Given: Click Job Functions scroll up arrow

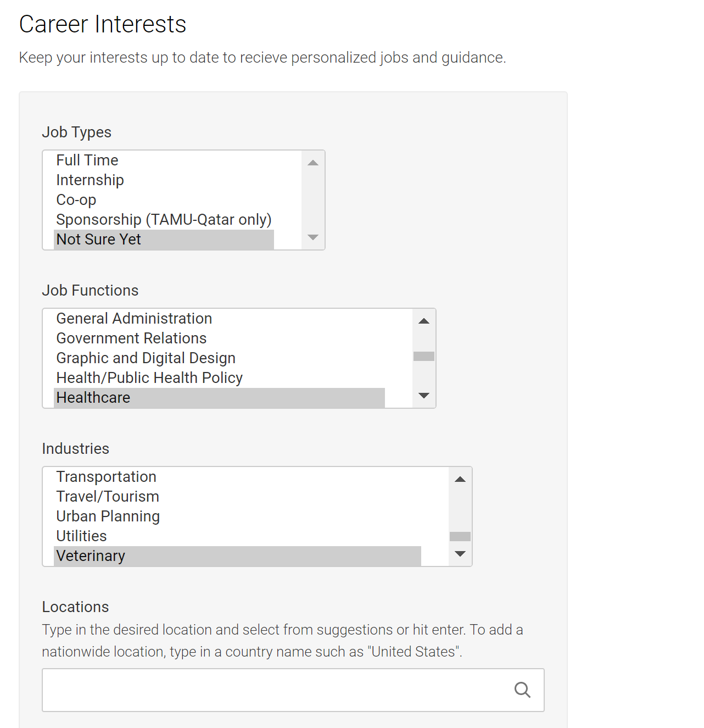Looking at the screenshot, I should pos(424,321).
